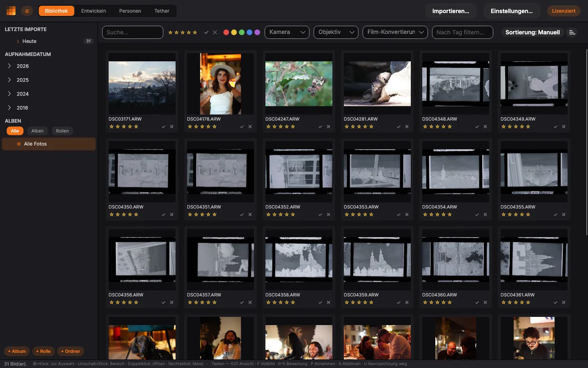
Task: Open the view options icon beside Sortierung
Action: click(572, 32)
